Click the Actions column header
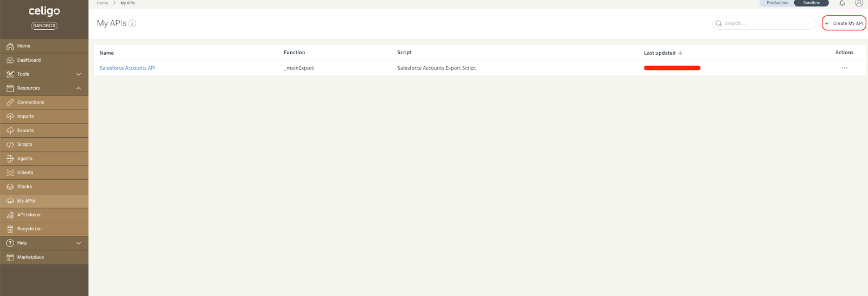 click(x=844, y=53)
